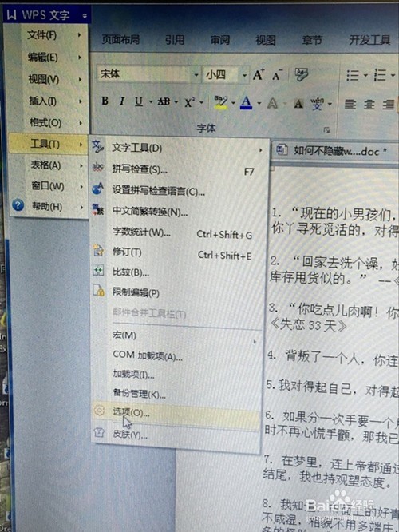Switch to the 开发工具 tab
The height and width of the screenshot is (532, 399).
point(369,40)
